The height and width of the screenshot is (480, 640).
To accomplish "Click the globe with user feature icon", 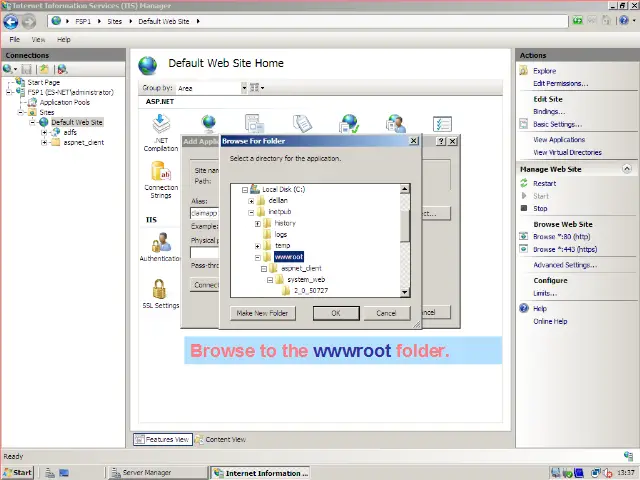I will coord(396,124).
